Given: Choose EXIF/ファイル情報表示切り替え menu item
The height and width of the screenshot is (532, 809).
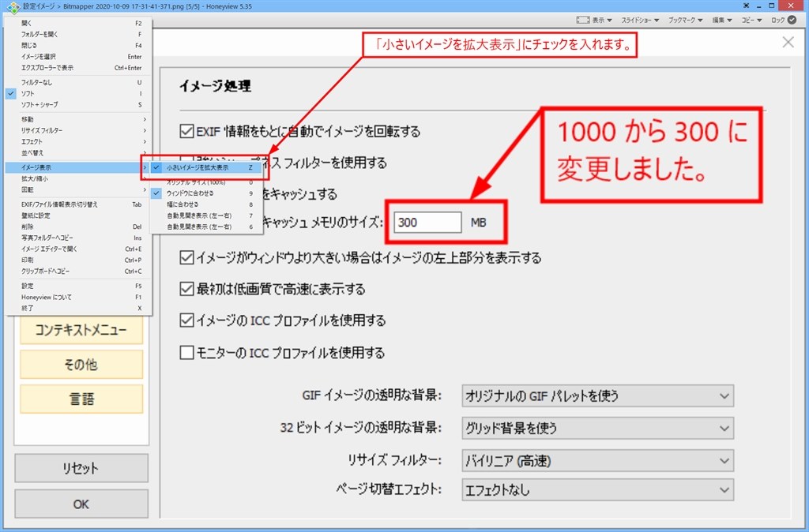Looking at the screenshot, I should pos(78,204).
